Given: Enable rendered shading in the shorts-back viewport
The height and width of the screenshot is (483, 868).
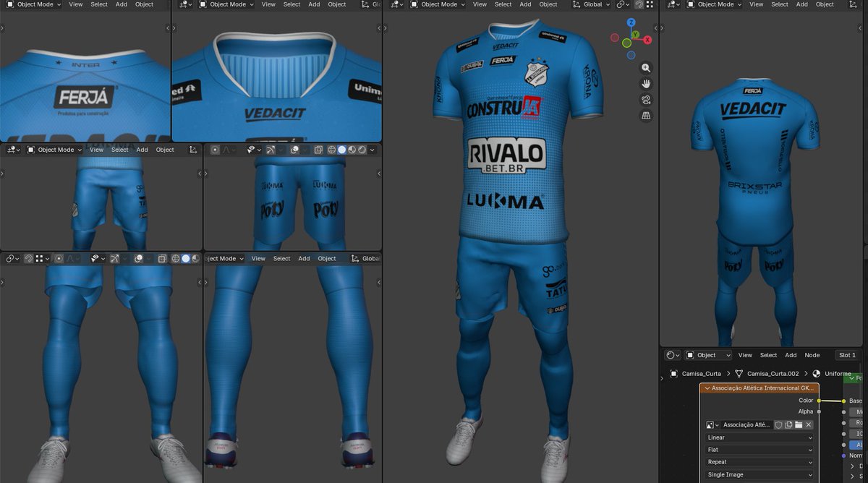Looking at the screenshot, I should (x=362, y=150).
